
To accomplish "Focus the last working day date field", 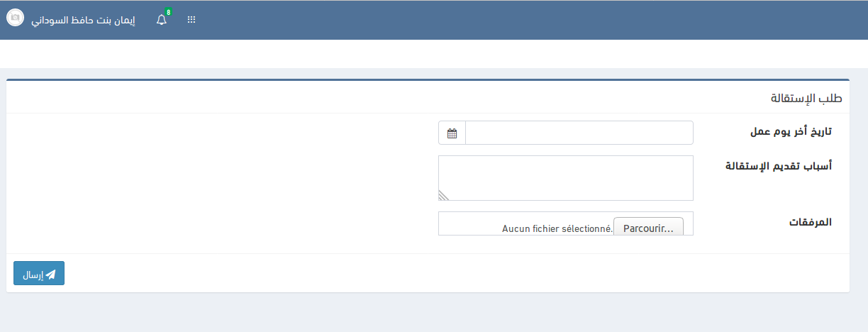I will point(579,133).
